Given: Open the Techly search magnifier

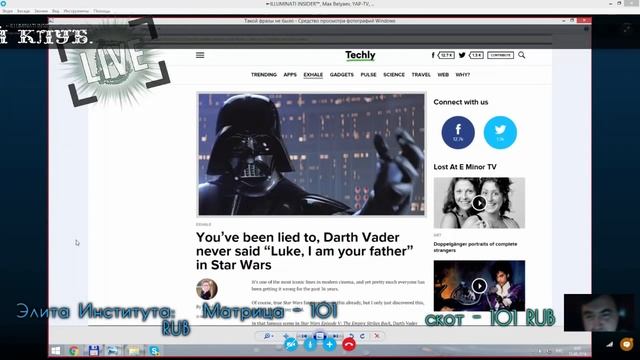Looking at the screenshot, I should tap(522, 55).
